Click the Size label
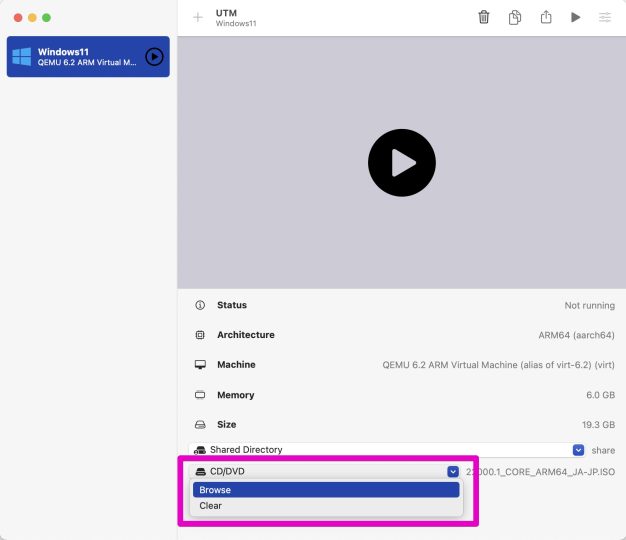 click(x=226, y=425)
